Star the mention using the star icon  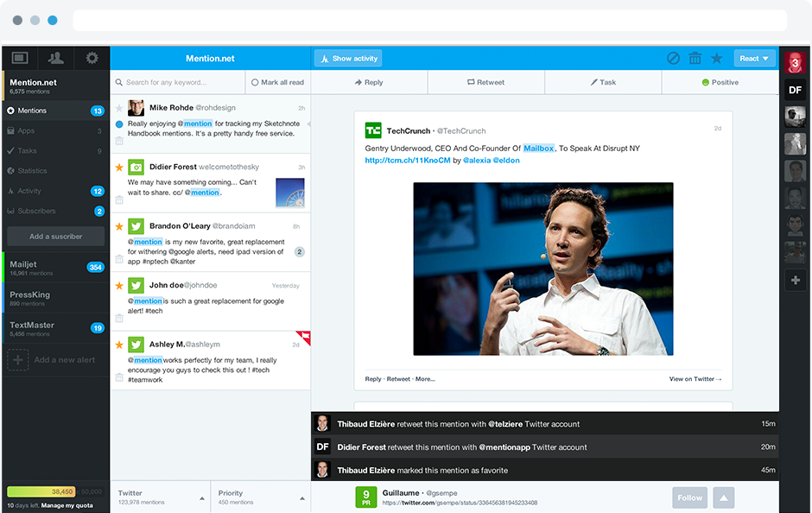716,58
